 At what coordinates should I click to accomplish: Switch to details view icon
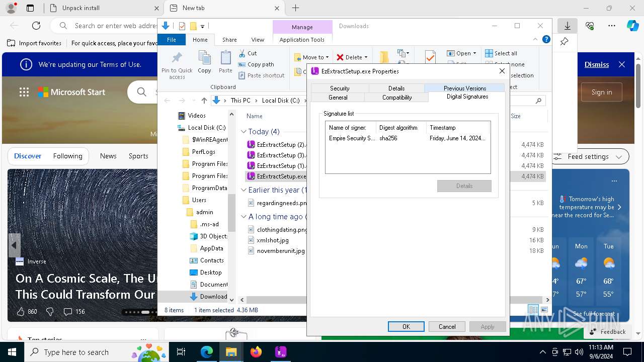pyautogui.click(x=533, y=310)
